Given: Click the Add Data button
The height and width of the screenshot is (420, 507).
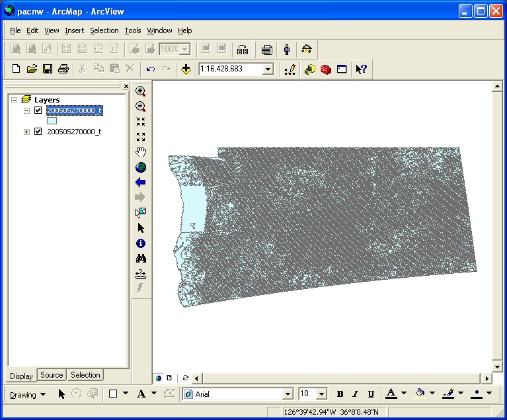Looking at the screenshot, I should [x=186, y=69].
